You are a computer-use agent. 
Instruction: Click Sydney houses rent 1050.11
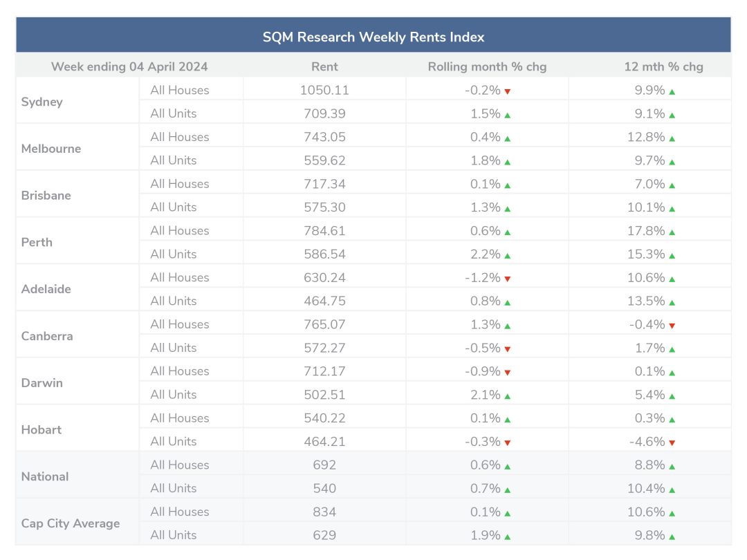324,90
